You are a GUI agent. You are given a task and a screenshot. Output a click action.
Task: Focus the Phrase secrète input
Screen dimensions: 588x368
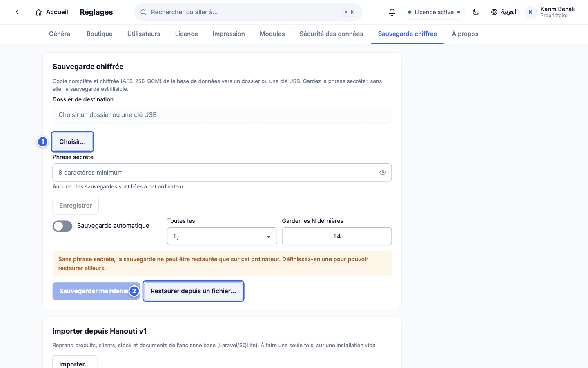[222, 173]
